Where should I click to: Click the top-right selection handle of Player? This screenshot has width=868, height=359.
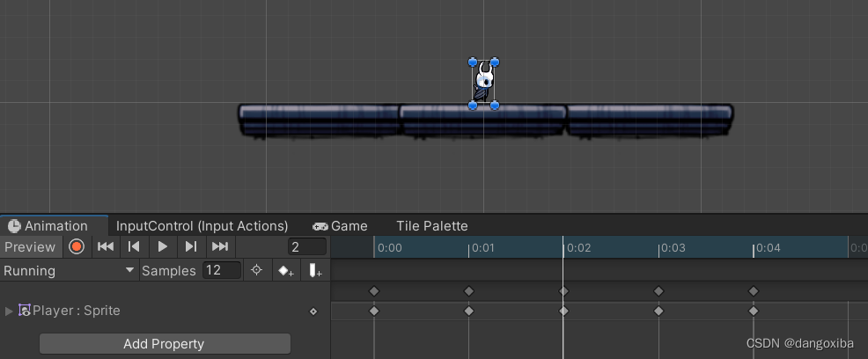pos(495,62)
